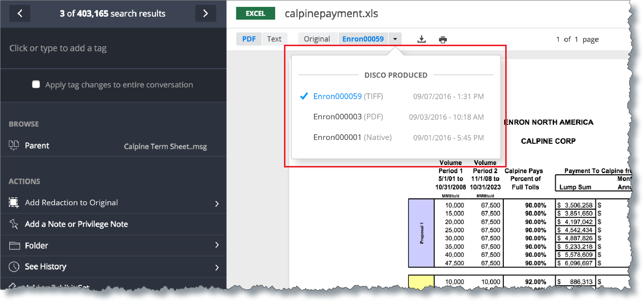Click the pin icon for notes
The image size is (644, 302).
[14, 224]
